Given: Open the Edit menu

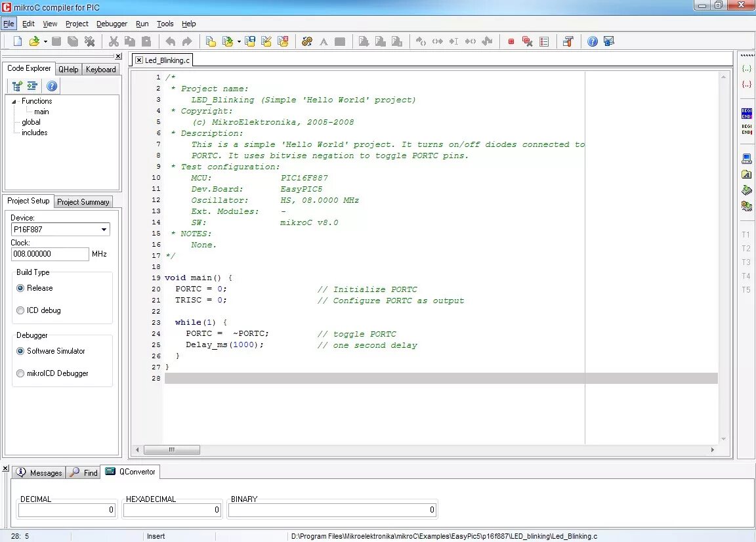Looking at the screenshot, I should click(28, 24).
